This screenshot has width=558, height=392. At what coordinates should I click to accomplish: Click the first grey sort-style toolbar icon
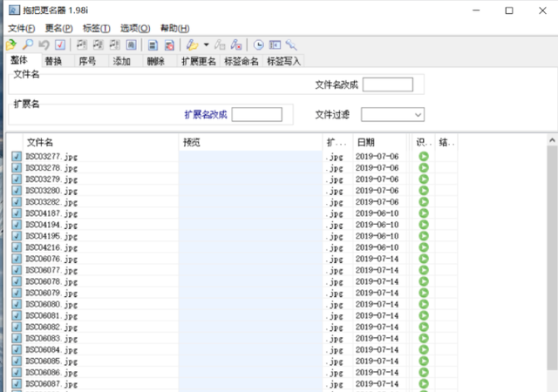click(x=82, y=44)
